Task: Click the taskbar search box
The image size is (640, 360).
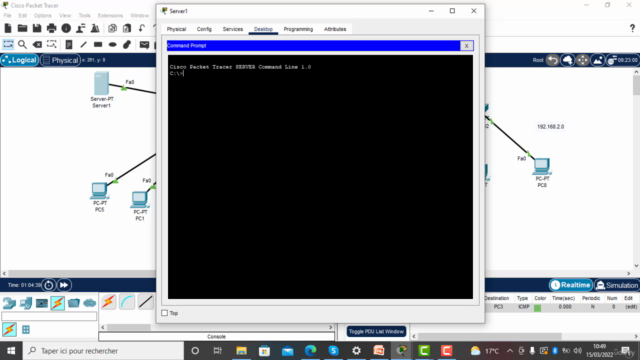Action: point(104,351)
